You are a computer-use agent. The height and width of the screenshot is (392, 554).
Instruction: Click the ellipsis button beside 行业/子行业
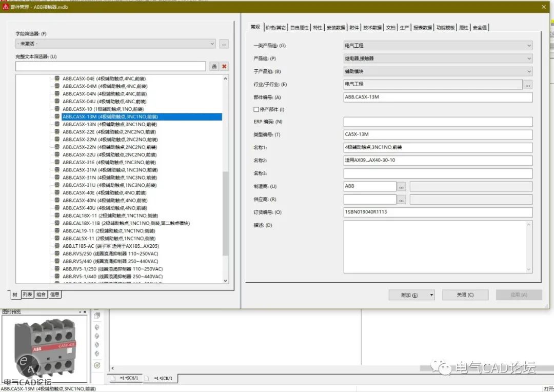527,85
